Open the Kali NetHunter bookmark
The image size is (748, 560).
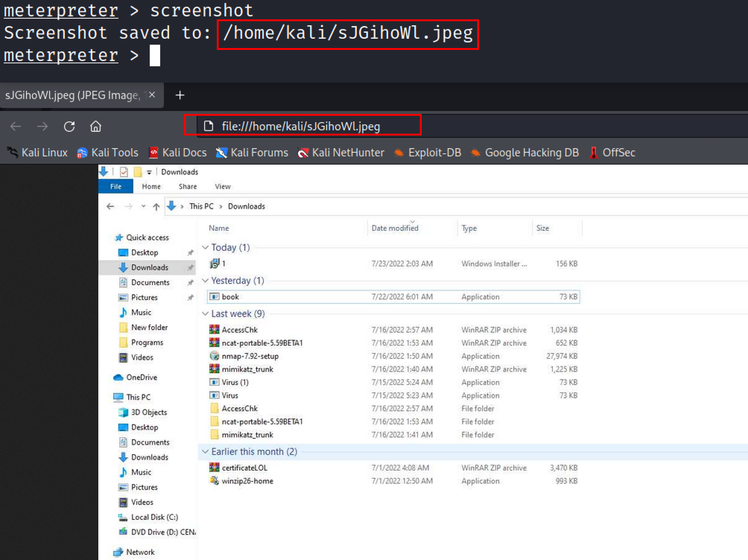[x=341, y=152]
